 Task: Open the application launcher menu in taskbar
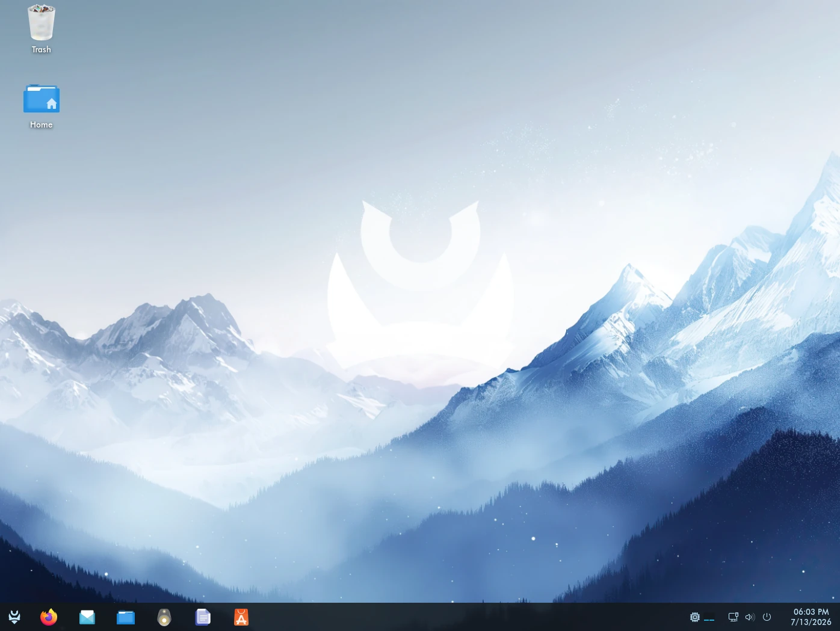coord(14,617)
